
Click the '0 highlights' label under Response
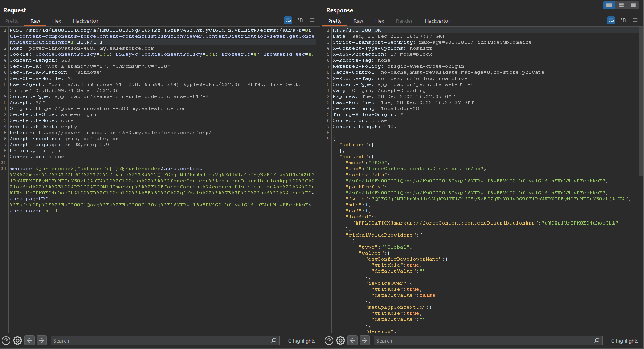(x=625, y=341)
